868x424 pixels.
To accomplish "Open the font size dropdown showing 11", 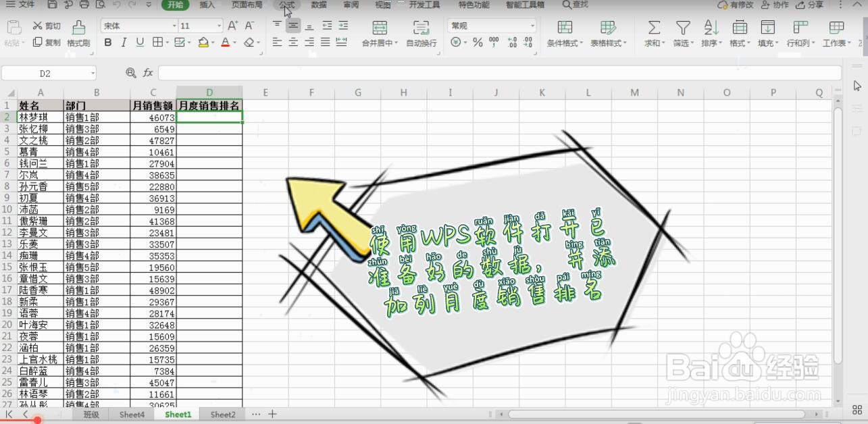I will click(x=219, y=26).
